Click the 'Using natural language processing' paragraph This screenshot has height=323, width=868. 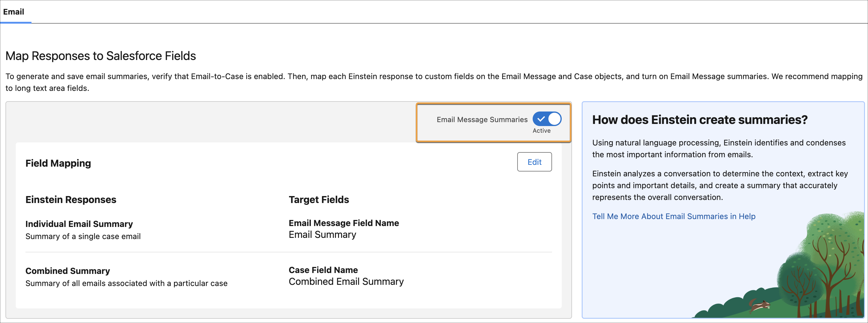point(719,148)
